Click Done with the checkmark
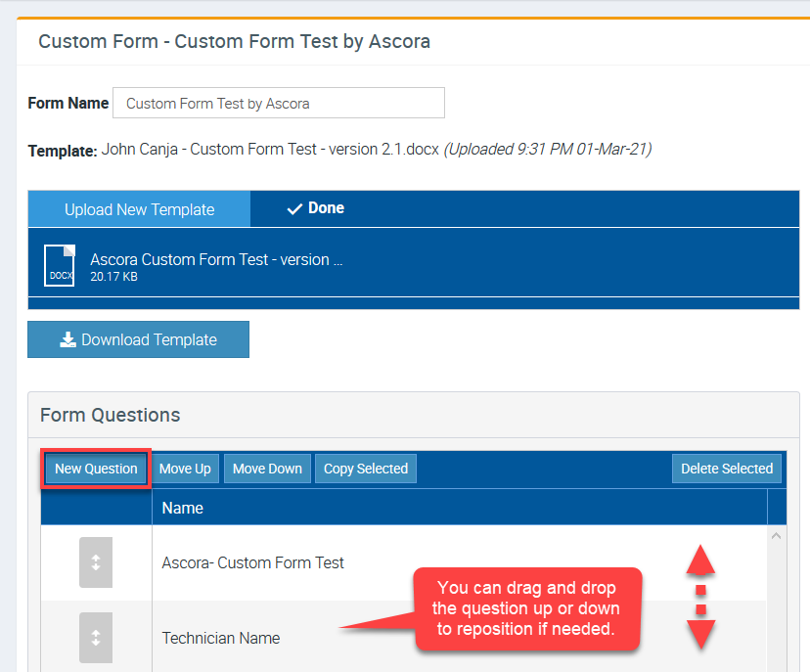 (315, 208)
